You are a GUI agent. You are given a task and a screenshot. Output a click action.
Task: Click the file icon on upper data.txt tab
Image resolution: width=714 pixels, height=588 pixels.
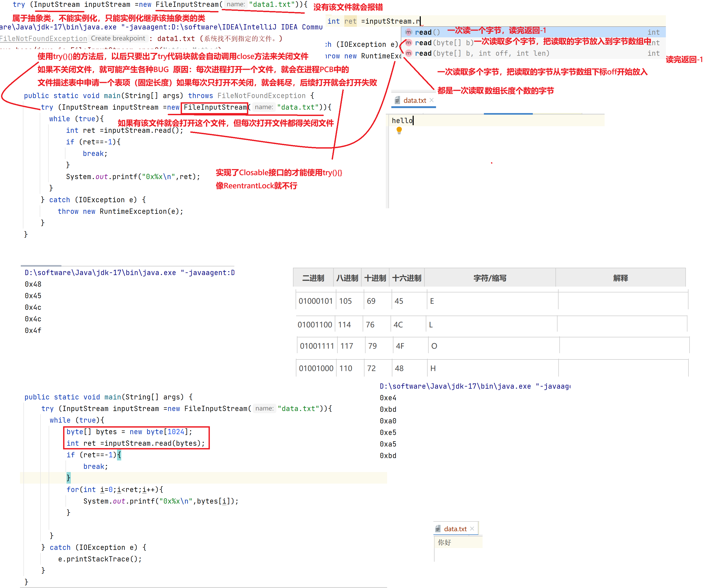point(397,100)
